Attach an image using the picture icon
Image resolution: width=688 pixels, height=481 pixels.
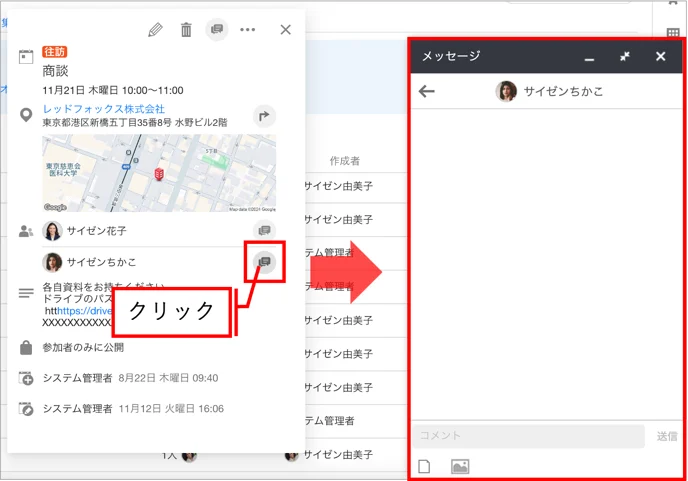point(460,466)
